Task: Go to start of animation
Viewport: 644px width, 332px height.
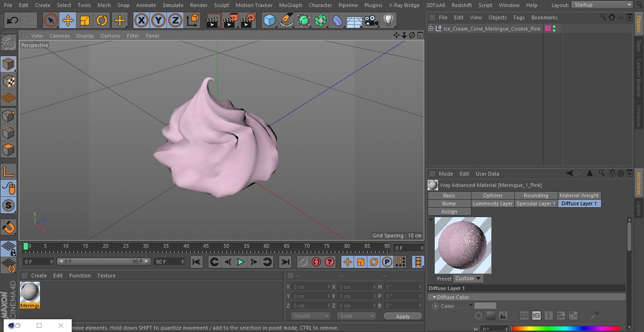Action: point(197,262)
